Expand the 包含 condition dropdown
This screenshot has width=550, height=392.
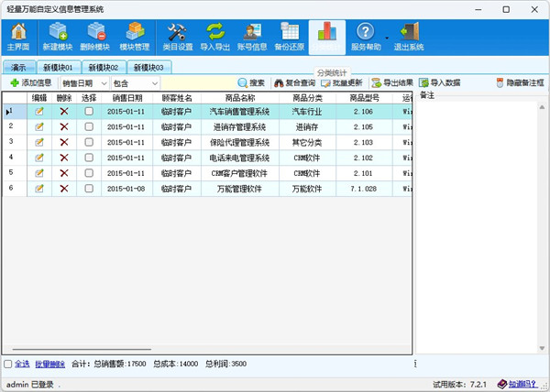pos(154,83)
